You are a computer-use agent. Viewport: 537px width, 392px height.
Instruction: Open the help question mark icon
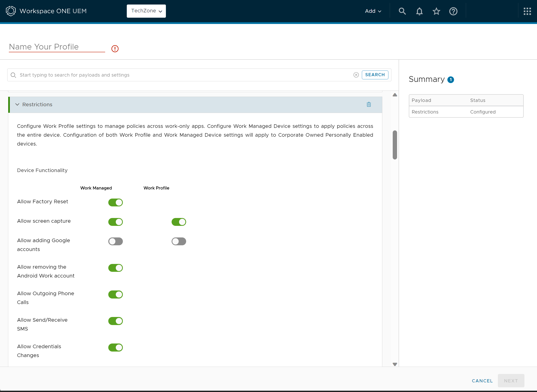click(453, 11)
